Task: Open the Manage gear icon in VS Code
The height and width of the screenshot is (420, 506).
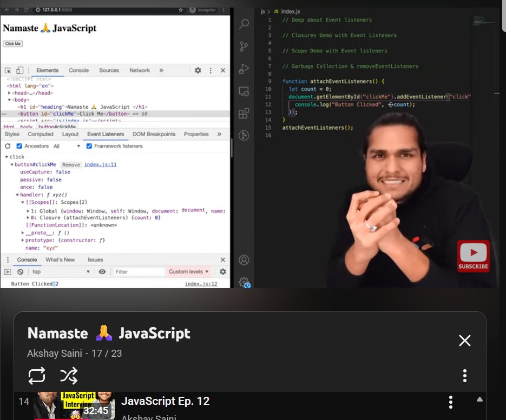Action: coord(244,282)
